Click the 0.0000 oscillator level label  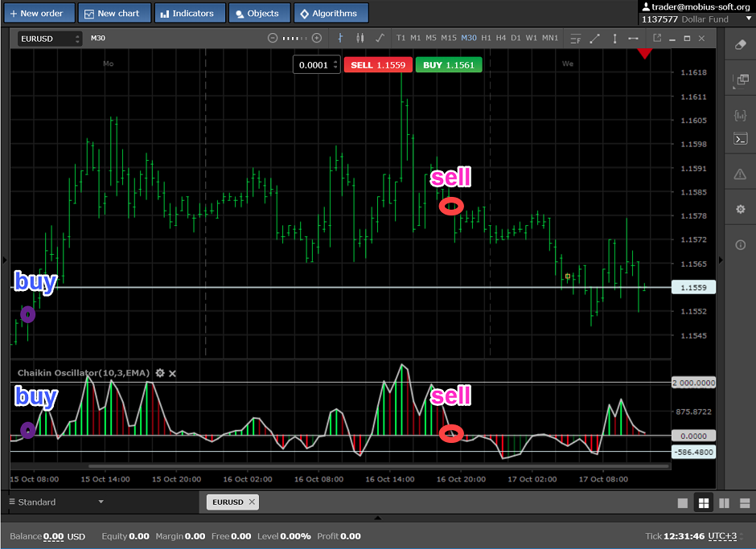coord(693,436)
